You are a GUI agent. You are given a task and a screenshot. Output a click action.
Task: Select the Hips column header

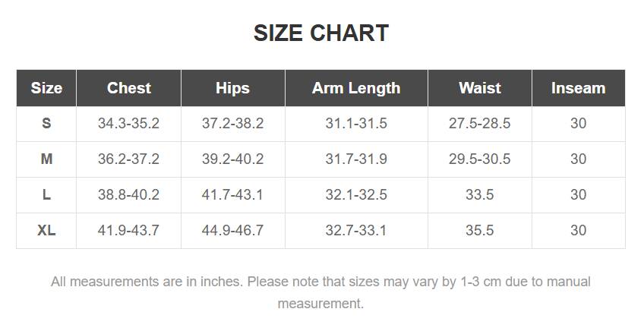tap(232, 88)
